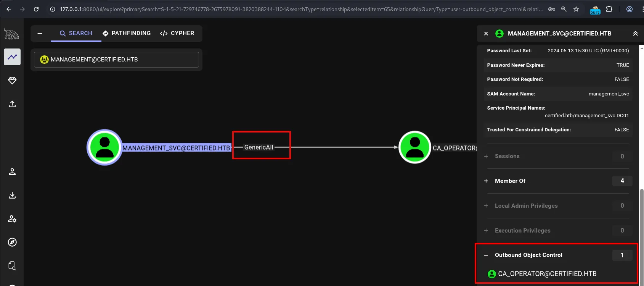644x286 pixels.
Task: Click the MANAGEMENT_SVC@CERTIFIED.HTB node label
Action: click(176, 148)
